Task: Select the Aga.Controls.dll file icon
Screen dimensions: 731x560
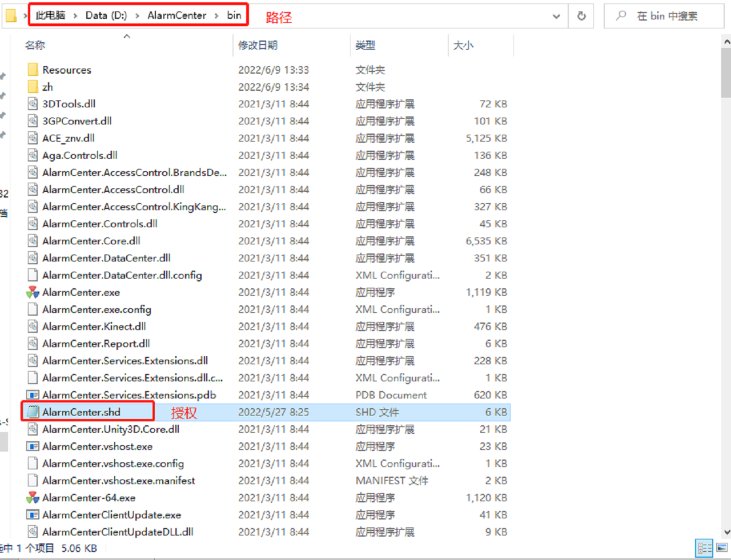Action: [33, 155]
